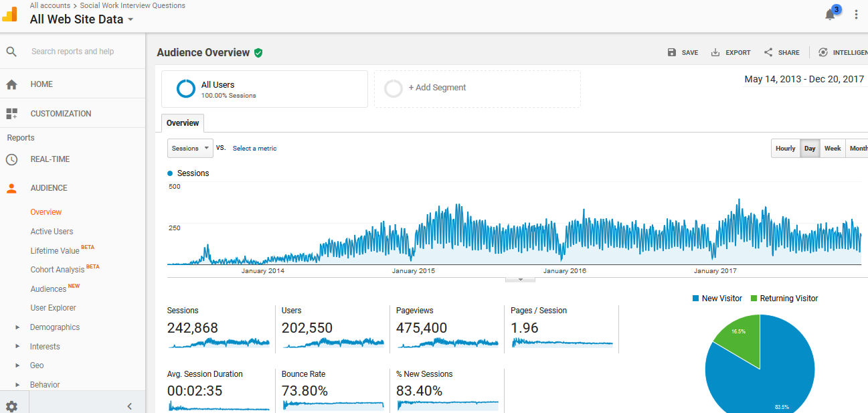
Task: Click the blue Sessions legend dot
Action: click(170, 173)
